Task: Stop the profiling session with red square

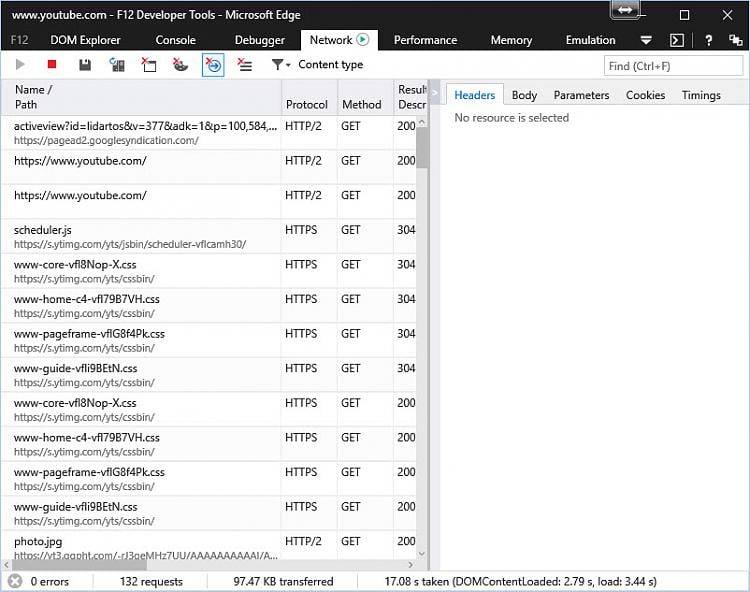Action: [52, 64]
